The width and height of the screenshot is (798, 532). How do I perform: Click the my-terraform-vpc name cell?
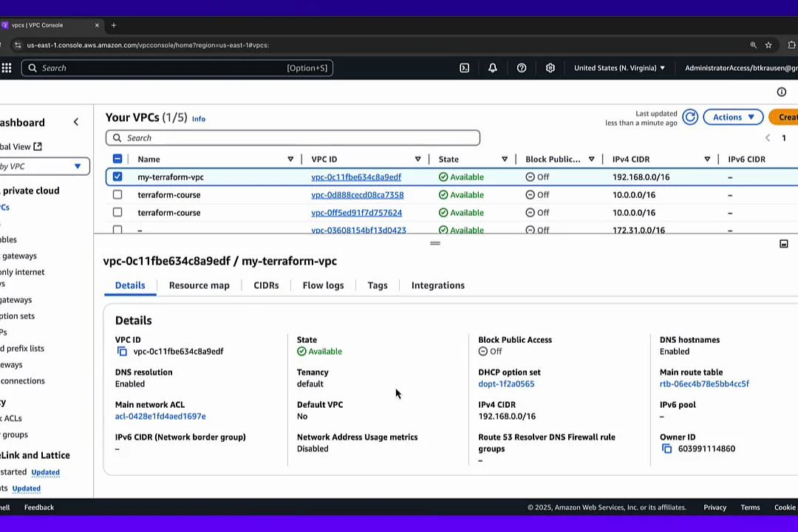pos(171,177)
